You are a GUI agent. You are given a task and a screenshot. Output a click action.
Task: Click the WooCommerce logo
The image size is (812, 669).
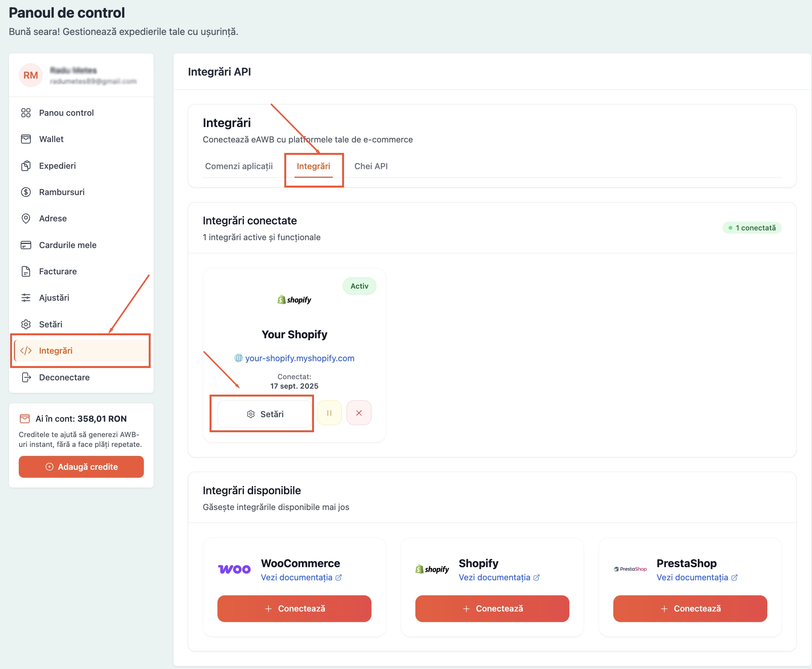pos(234,569)
